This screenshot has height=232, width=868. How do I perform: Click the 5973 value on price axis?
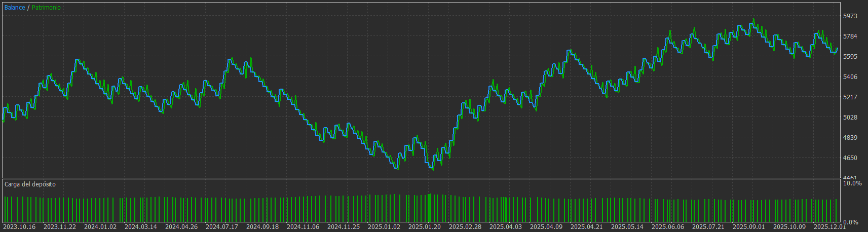point(850,16)
